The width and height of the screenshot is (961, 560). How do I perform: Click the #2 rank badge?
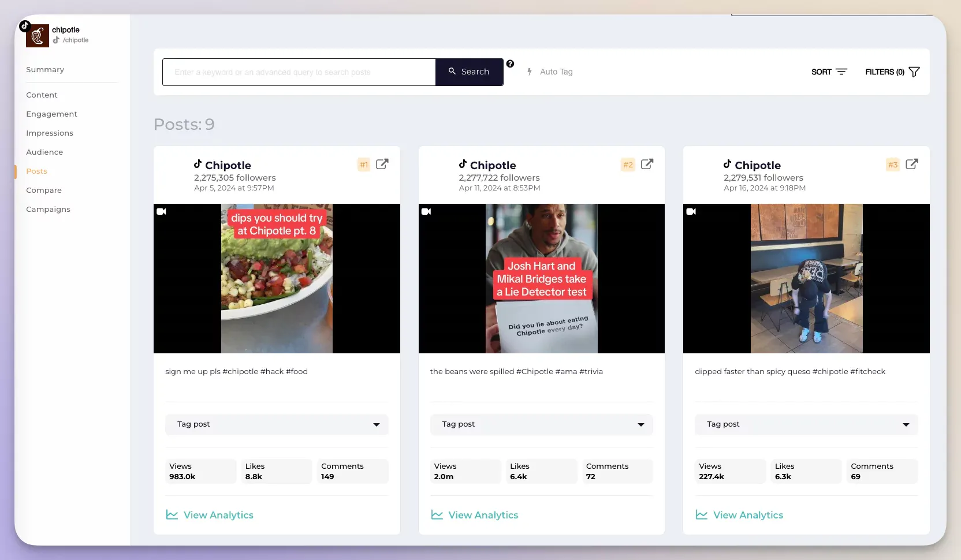click(x=628, y=165)
